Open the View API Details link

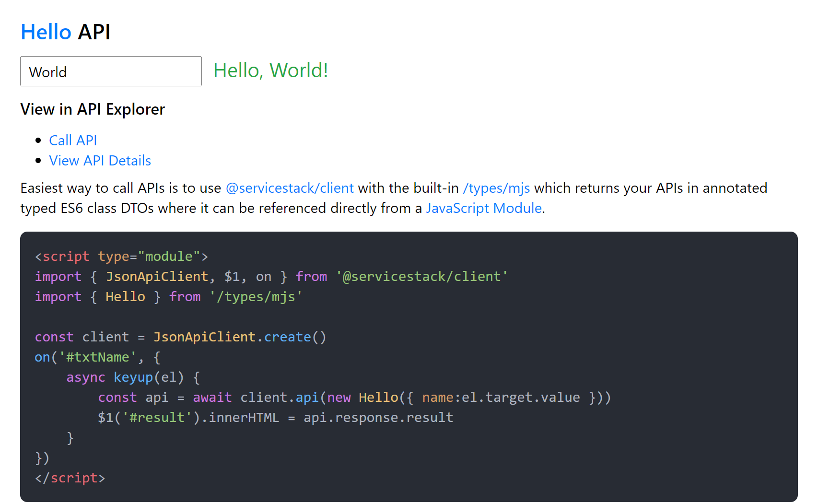(x=100, y=161)
